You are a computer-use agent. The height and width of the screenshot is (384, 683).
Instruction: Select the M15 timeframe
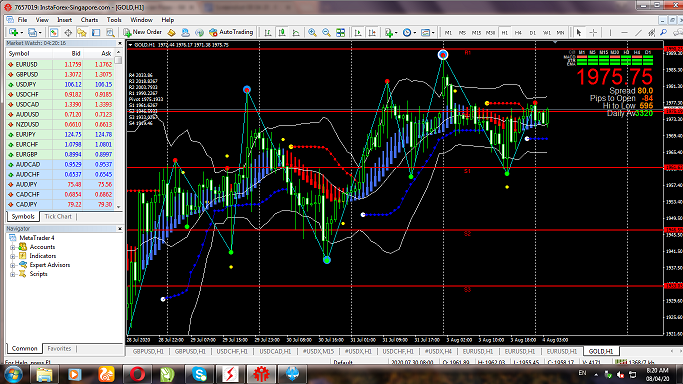click(x=476, y=33)
